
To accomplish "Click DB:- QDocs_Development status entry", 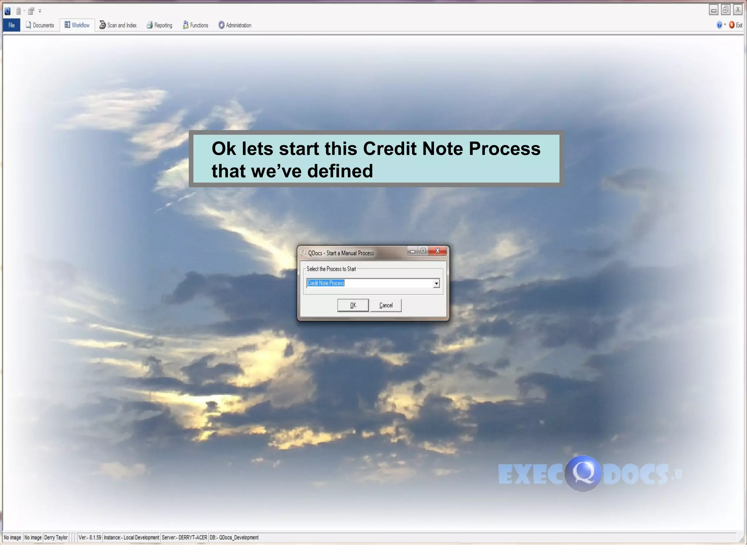I will tap(234, 537).
